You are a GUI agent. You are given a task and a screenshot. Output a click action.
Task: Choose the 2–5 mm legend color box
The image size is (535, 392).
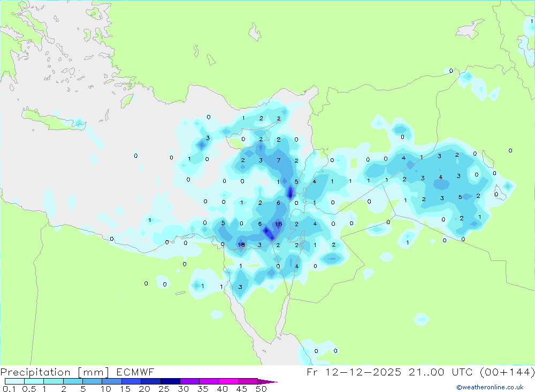pos(73,381)
